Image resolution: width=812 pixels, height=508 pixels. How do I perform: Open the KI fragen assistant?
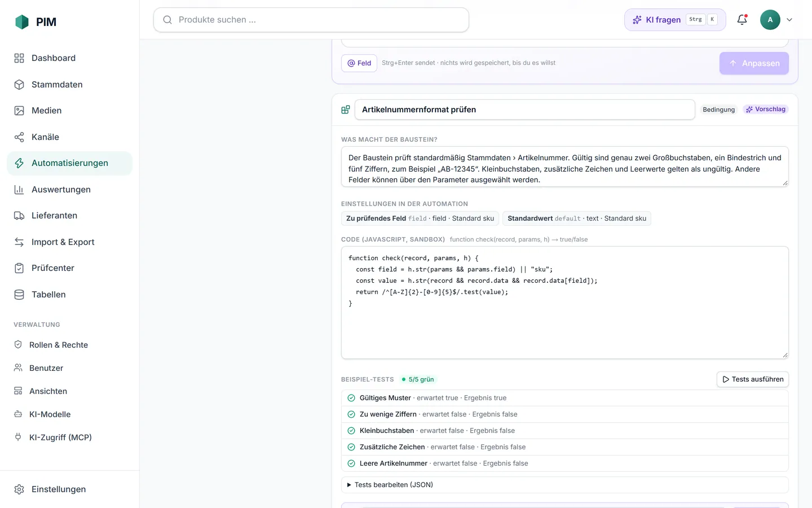coord(675,20)
